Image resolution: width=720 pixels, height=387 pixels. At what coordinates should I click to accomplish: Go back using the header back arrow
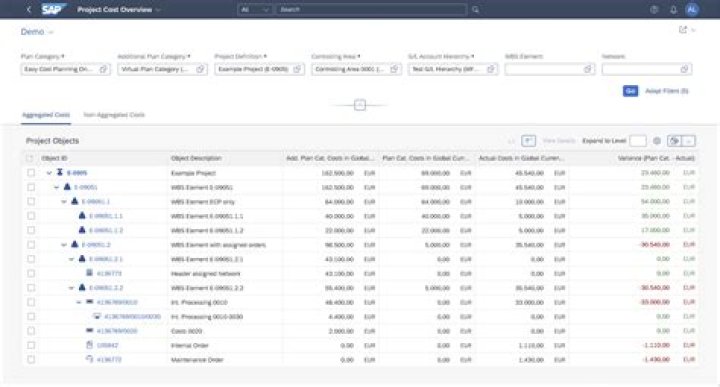point(29,9)
